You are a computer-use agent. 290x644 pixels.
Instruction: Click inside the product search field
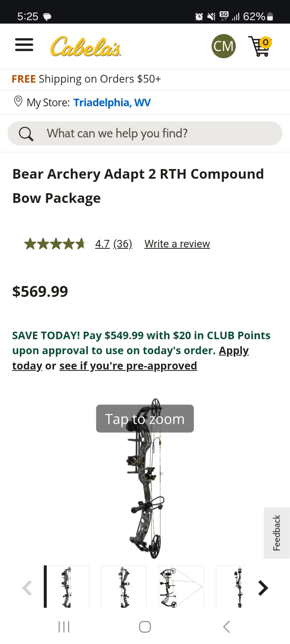155,133
